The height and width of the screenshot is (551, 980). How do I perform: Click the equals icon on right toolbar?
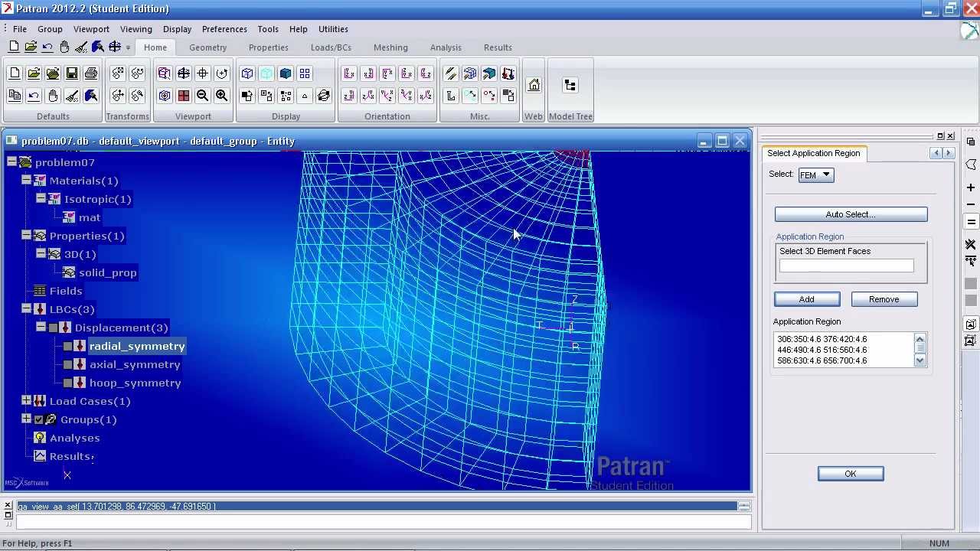pos(971,222)
